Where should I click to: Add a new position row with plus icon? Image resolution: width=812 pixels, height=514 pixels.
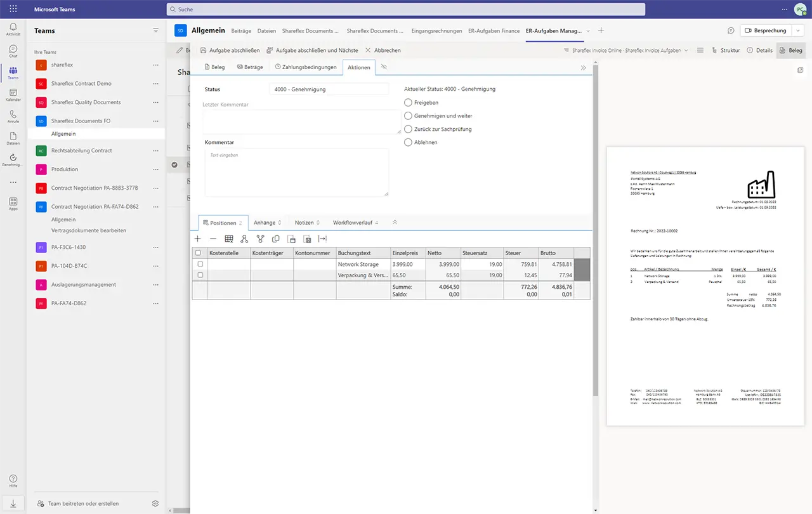point(197,239)
